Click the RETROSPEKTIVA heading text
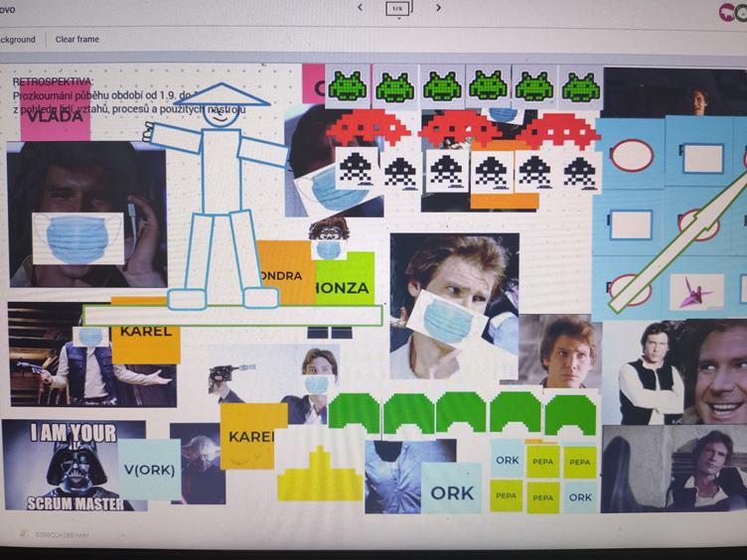Viewport: 747px width, 560px height. pos(54,81)
